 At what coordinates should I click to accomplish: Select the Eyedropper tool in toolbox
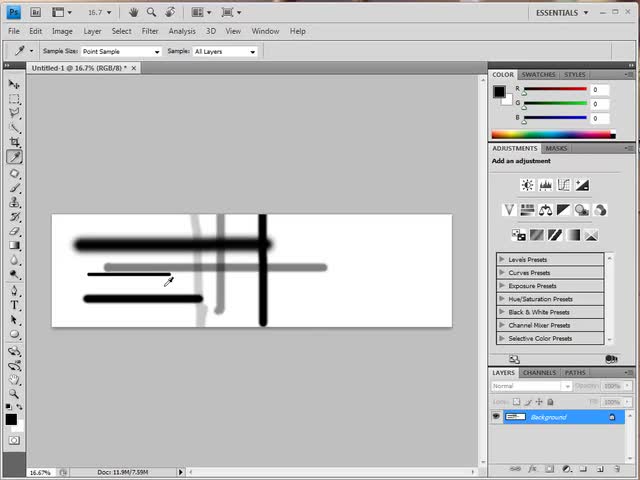14,157
